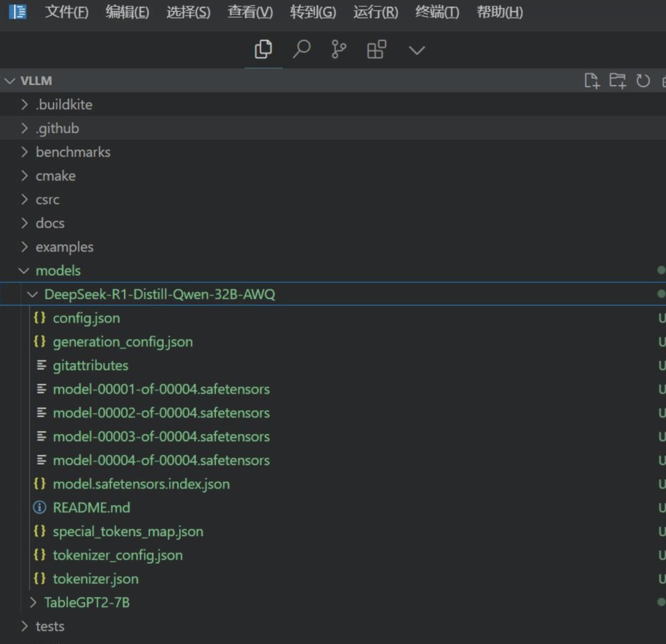The height and width of the screenshot is (644, 666).
Task: Open README.md file
Action: [x=92, y=508]
